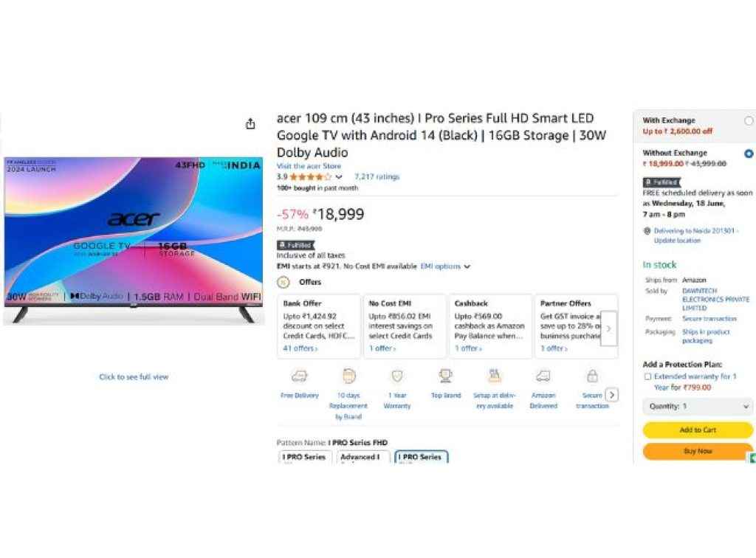The height and width of the screenshot is (558, 756).
Task: Expand EMI options dropdown
Action: point(445,266)
